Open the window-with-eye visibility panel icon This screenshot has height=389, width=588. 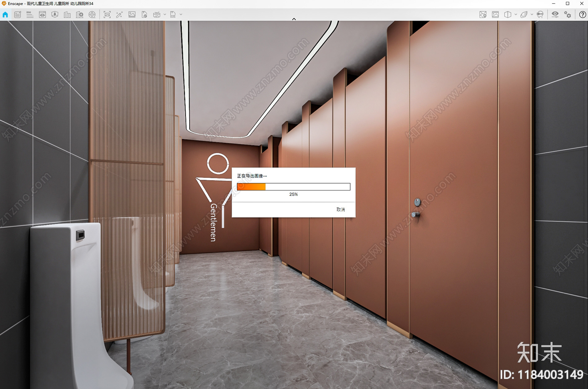(42, 15)
